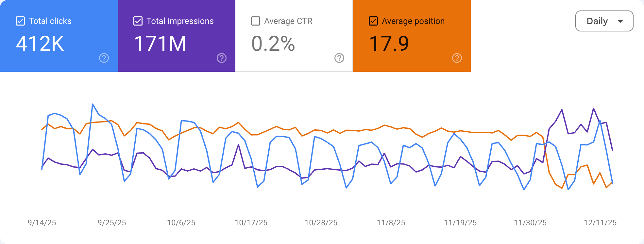Select the 412K clicks value
644x244 pixels.
40,44
